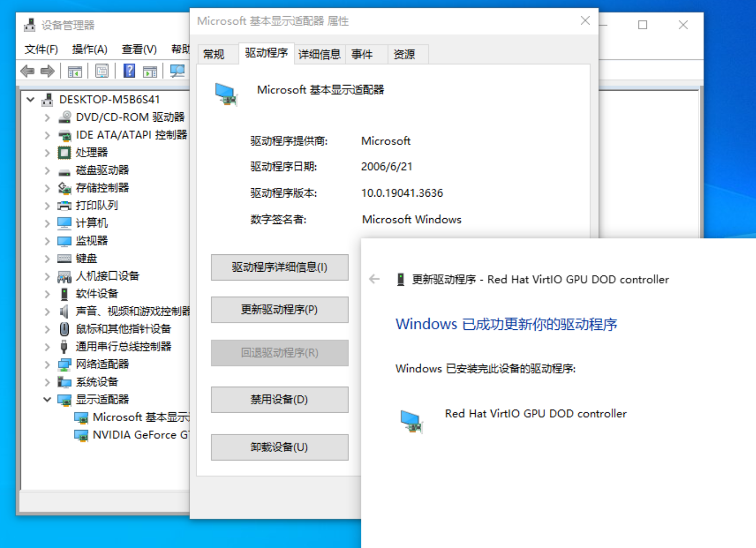Click the IDE ATA/ATAPI controller icon
Image resolution: width=756 pixels, height=548 pixels.
click(x=65, y=135)
